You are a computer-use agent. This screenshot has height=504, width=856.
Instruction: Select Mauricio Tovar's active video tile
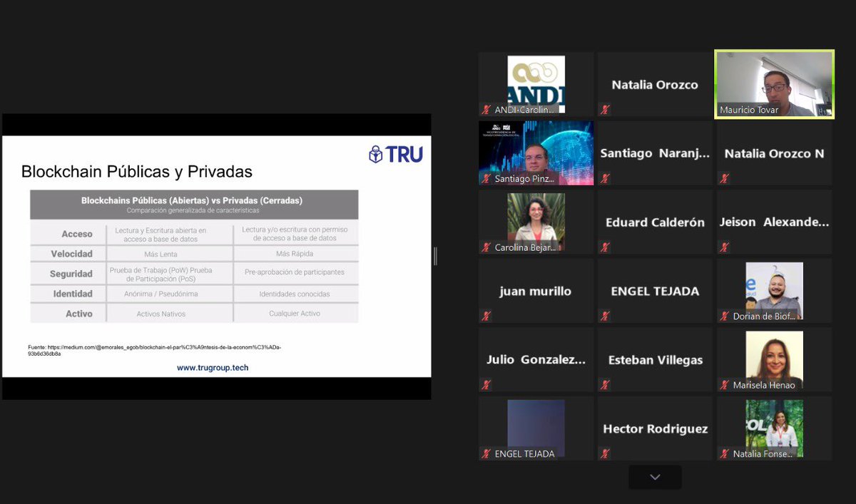(x=775, y=83)
